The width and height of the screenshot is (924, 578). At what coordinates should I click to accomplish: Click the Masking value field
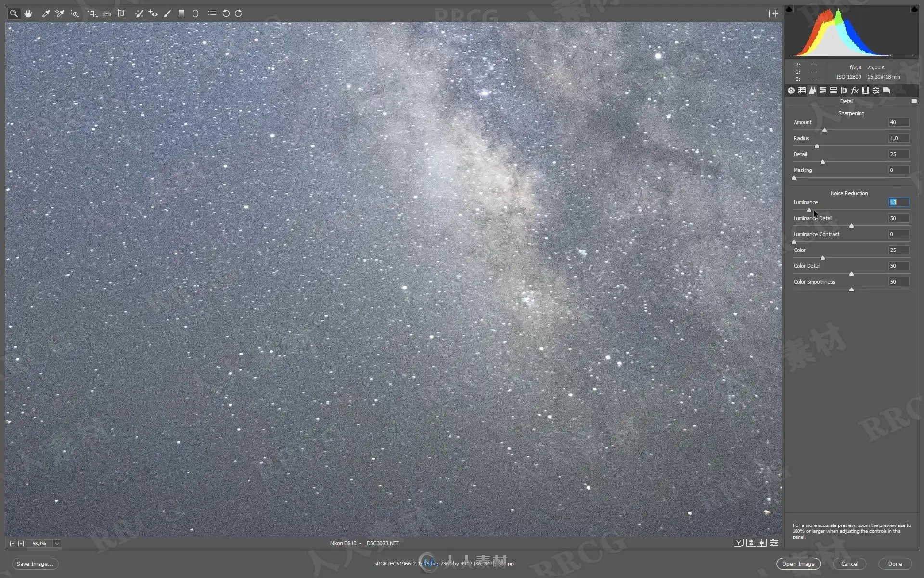click(898, 170)
